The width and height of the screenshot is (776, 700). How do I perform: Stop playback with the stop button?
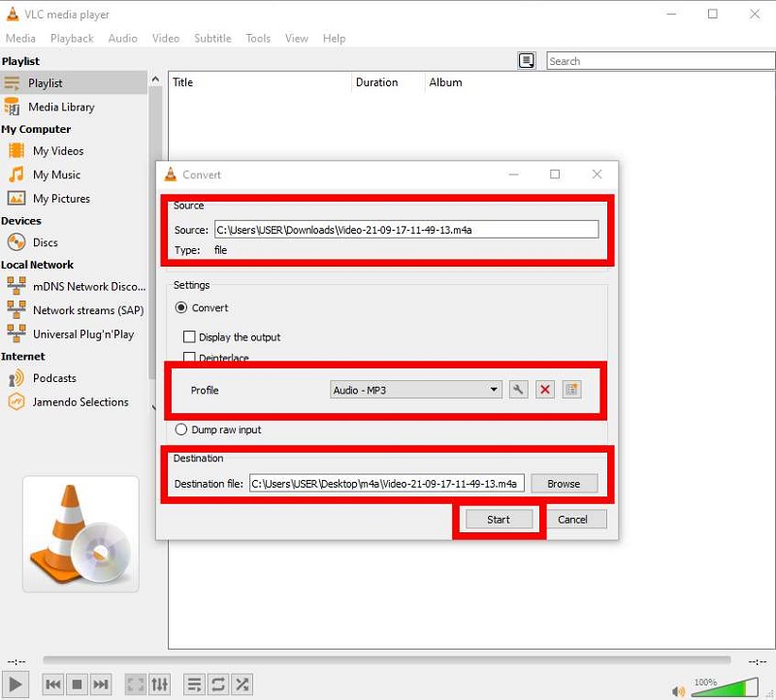(x=77, y=684)
